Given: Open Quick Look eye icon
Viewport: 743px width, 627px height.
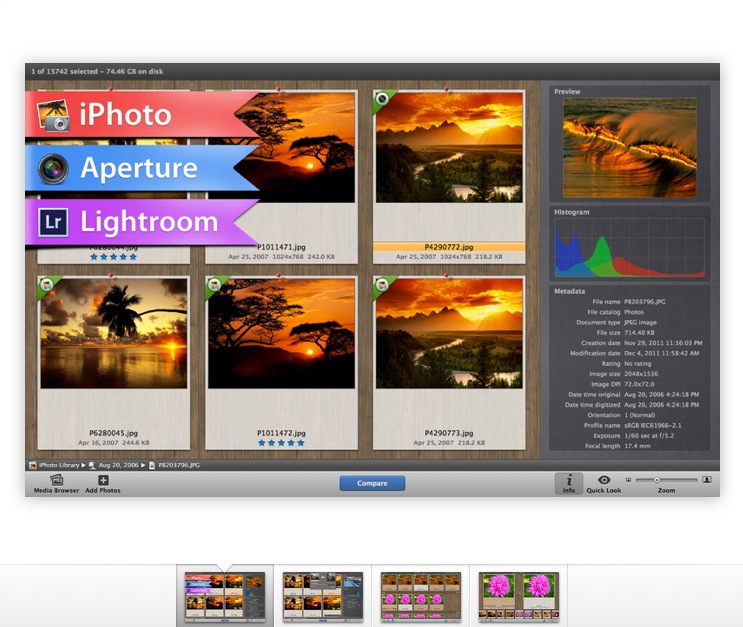Looking at the screenshot, I should 604,480.
